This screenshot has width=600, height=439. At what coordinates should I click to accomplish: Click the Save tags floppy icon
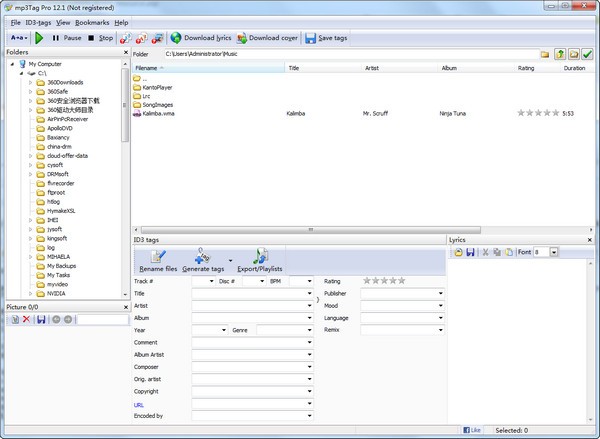point(309,38)
